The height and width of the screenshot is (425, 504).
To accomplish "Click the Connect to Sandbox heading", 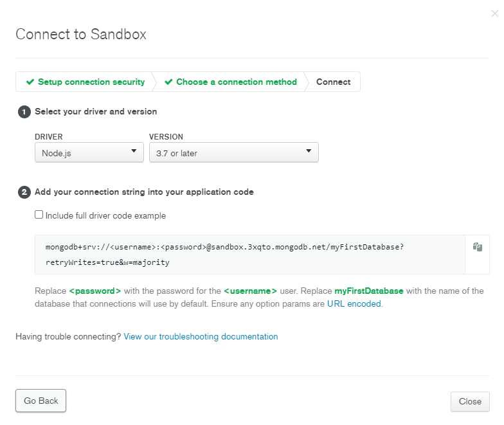I will point(81,35).
